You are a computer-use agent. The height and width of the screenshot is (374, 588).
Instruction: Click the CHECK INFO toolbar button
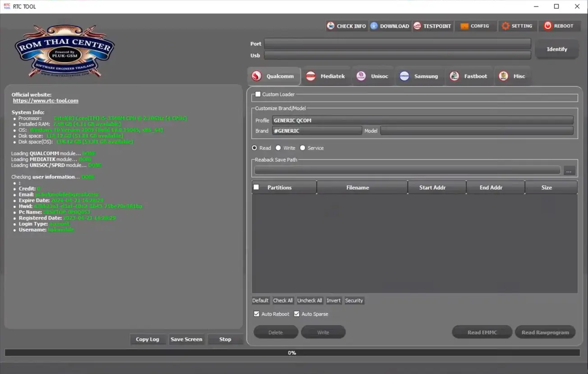[x=346, y=26]
